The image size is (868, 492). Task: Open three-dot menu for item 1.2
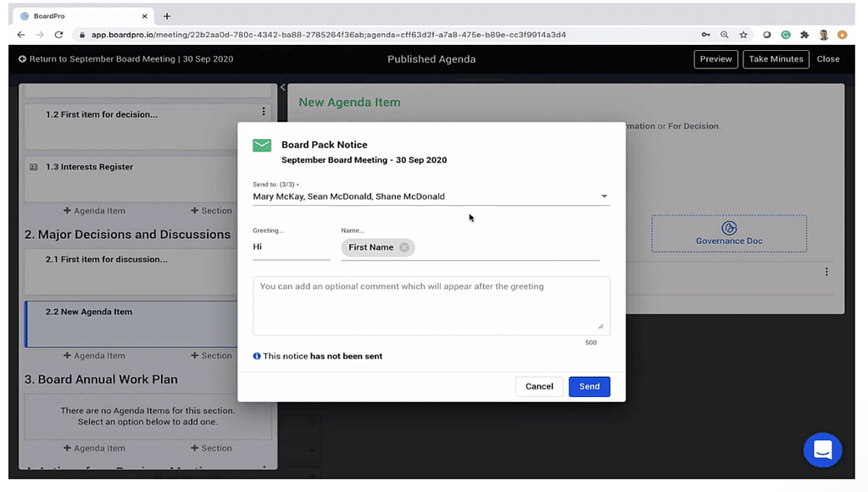pyautogui.click(x=264, y=112)
